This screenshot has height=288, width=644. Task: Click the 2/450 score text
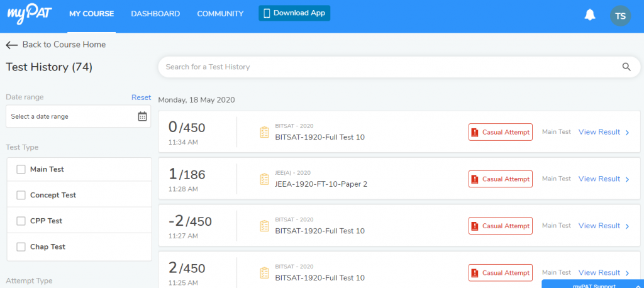(187, 269)
